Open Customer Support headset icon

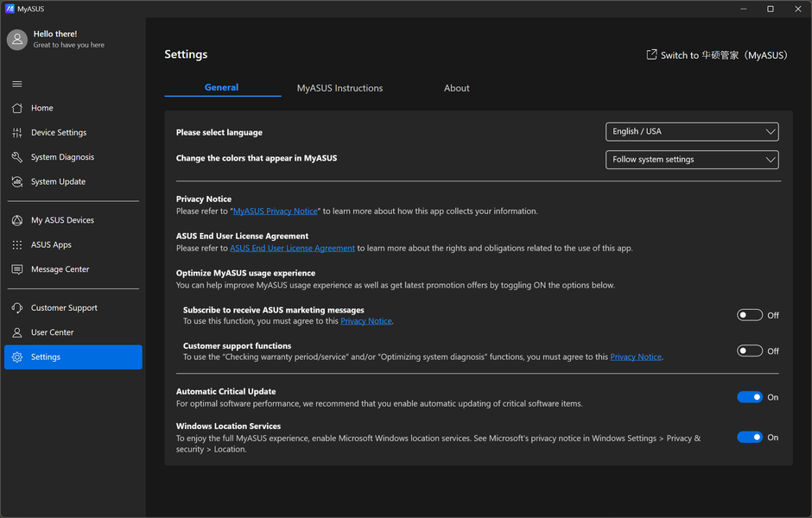pos(17,308)
